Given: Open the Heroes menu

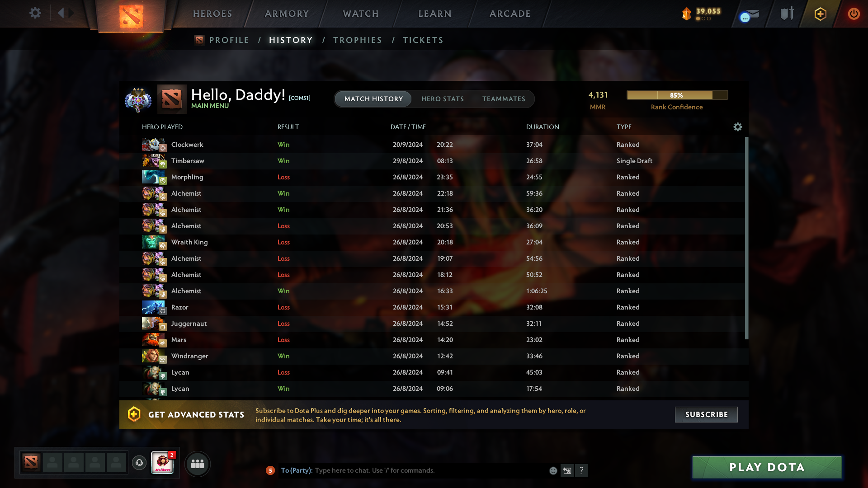Looking at the screenshot, I should 212,14.
